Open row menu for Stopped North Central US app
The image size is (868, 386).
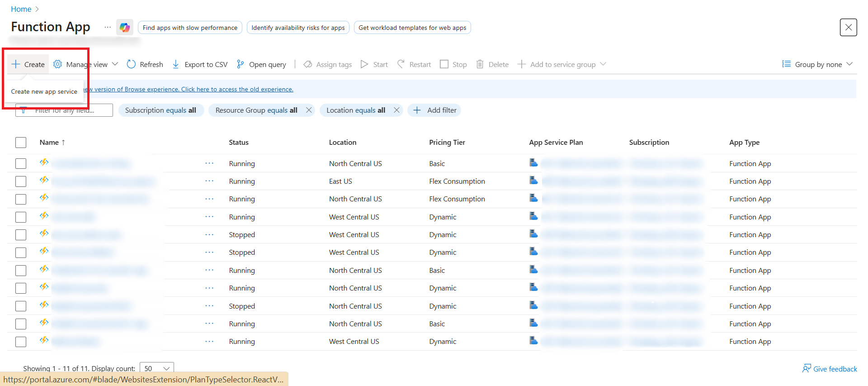(x=209, y=306)
